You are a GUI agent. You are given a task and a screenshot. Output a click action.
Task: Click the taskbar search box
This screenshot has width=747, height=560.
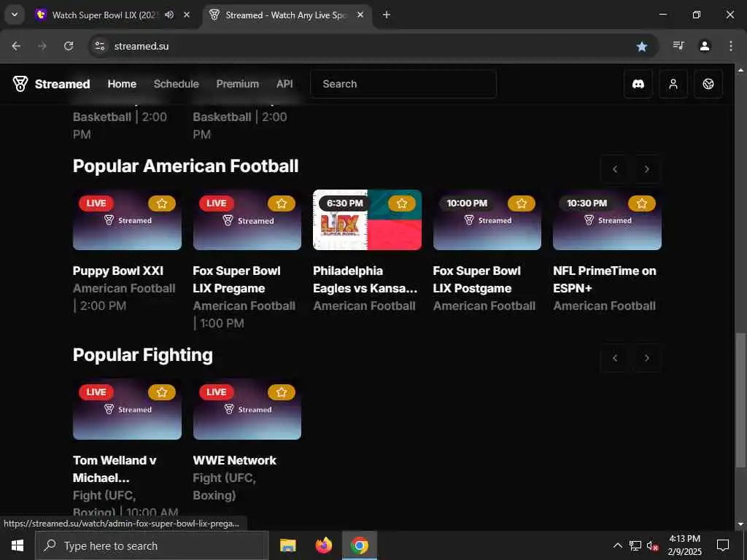(152, 545)
